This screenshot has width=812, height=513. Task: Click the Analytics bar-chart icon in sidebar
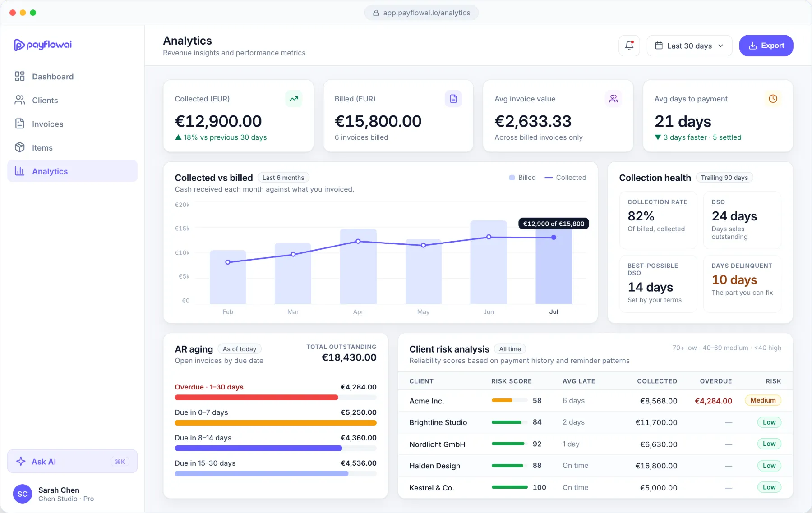pos(20,171)
